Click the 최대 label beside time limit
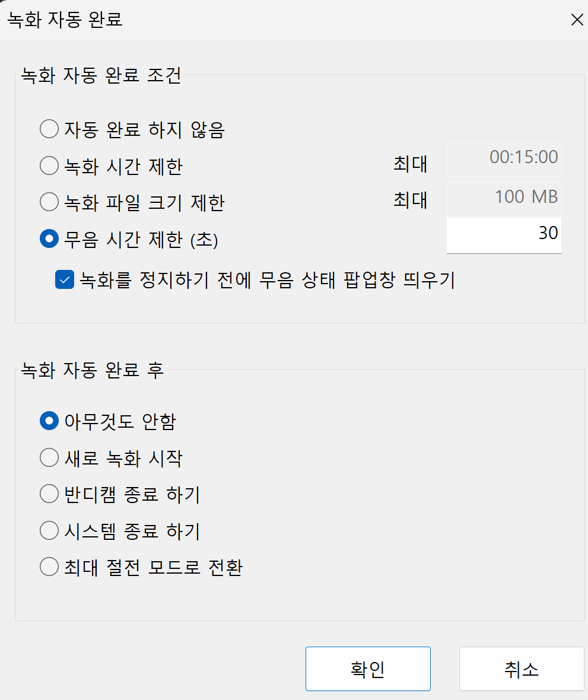This screenshot has height=700, width=588. [411, 165]
